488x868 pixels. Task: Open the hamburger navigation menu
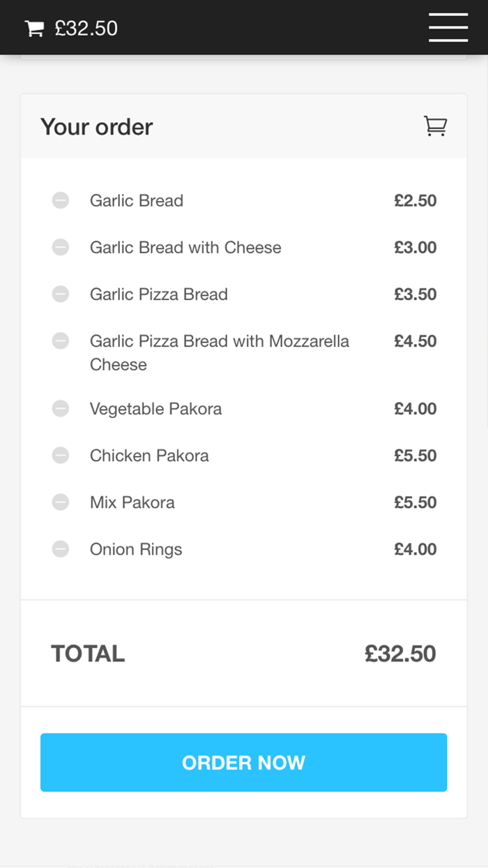[x=448, y=27]
